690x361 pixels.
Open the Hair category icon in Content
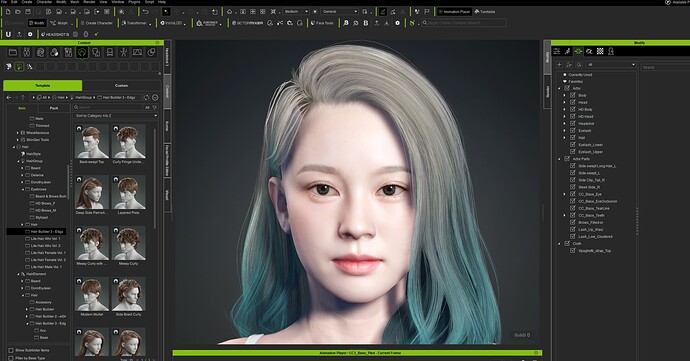(x=81, y=53)
